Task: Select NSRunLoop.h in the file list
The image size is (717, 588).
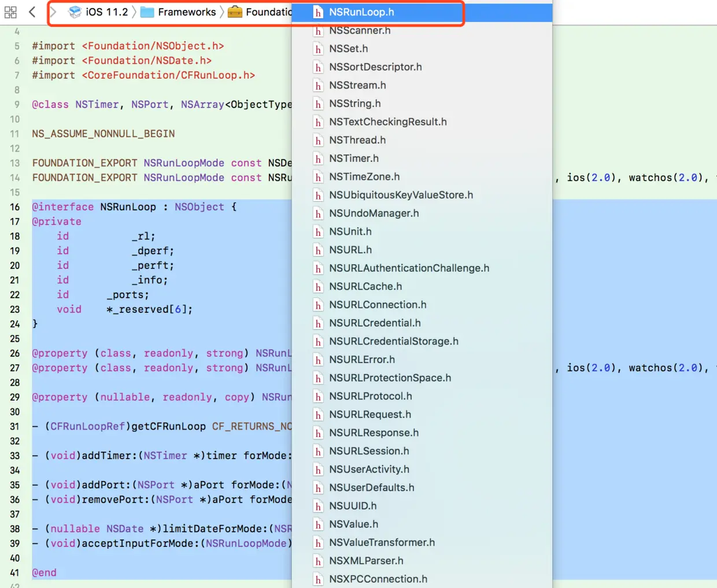Action: (x=422, y=12)
